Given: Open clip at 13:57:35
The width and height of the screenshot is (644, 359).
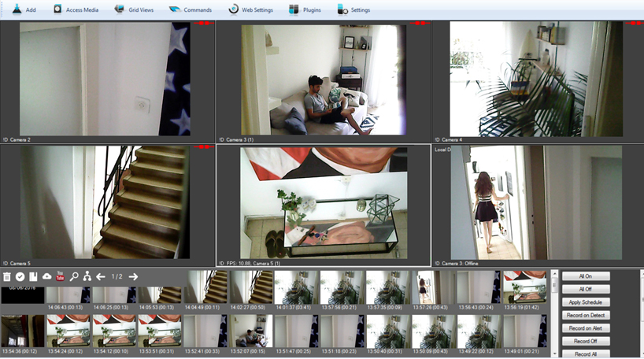Looking at the screenshot, I should point(387,287).
